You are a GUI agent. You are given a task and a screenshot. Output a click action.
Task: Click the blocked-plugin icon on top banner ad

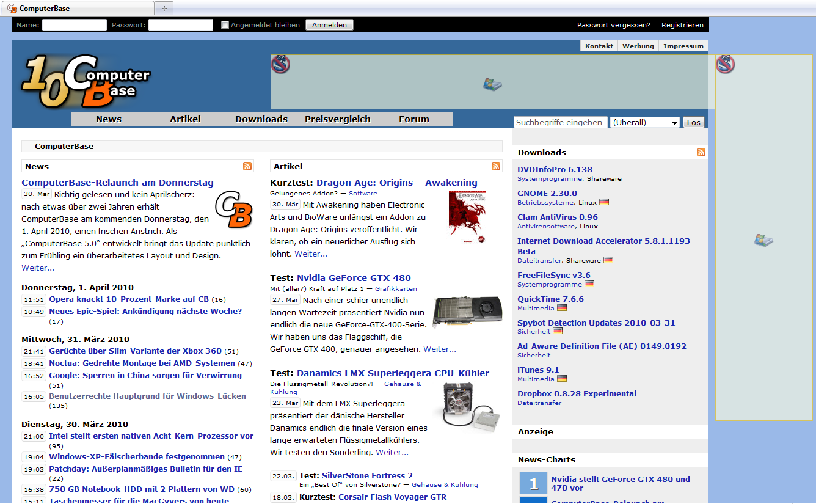pos(280,64)
